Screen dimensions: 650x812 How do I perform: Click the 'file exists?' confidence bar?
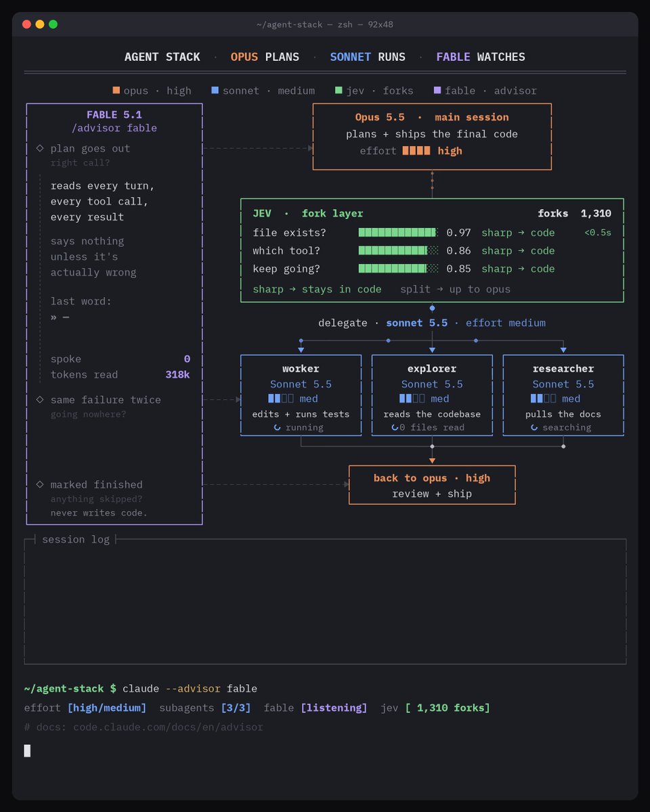[399, 233]
